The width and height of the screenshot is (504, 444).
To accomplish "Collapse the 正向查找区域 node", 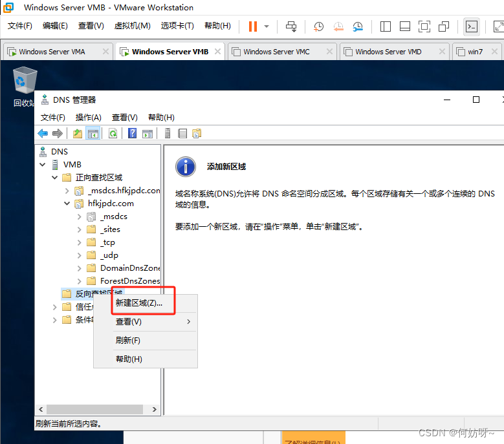I will pyautogui.click(x=55, y=178).
